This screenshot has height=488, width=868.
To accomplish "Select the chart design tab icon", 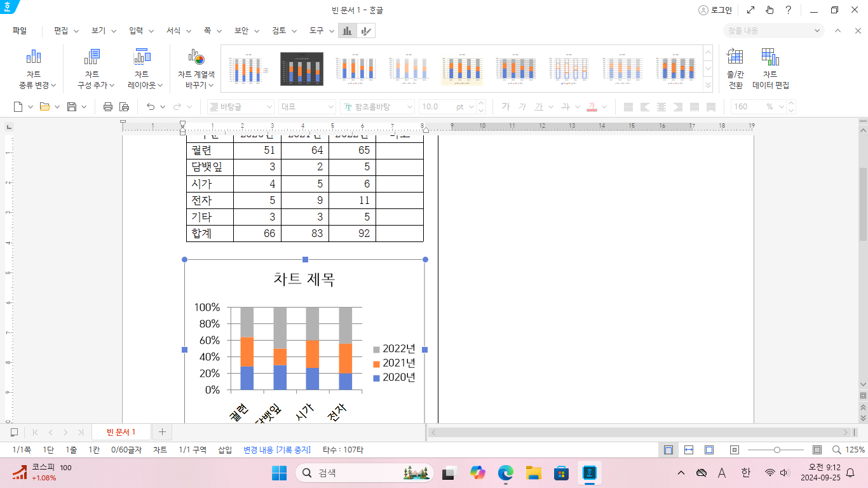I will (347, 30).
